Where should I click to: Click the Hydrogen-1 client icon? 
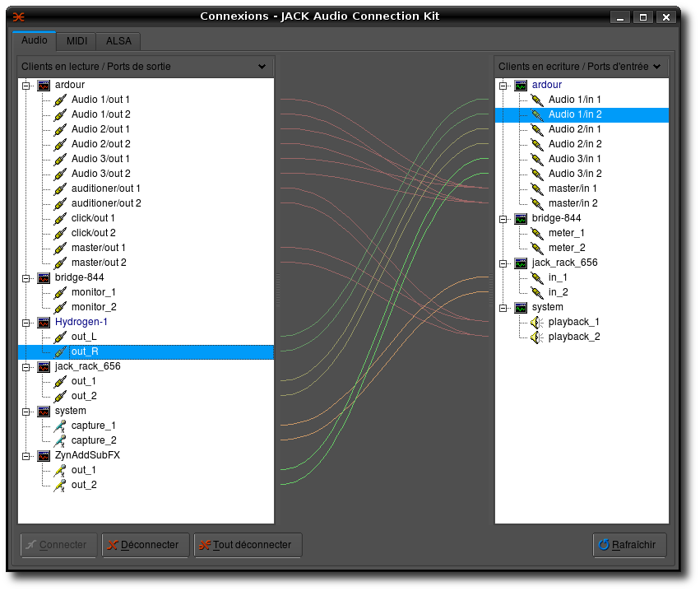pyautogui.click(x=44, y=322)
